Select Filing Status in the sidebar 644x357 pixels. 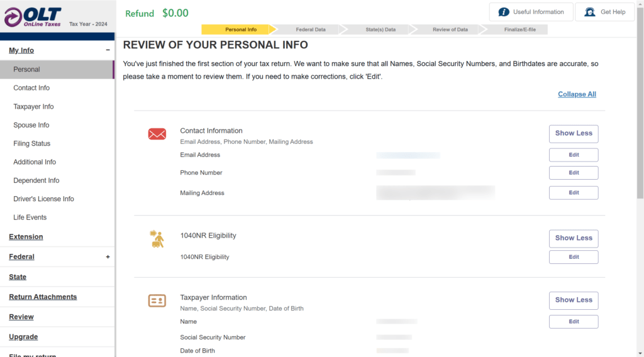coord(32,143)
